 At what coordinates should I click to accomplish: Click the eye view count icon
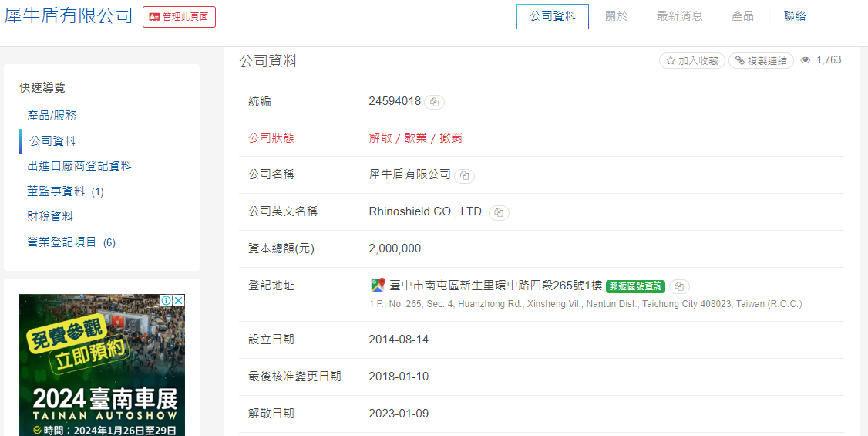(x=806, y=60)
